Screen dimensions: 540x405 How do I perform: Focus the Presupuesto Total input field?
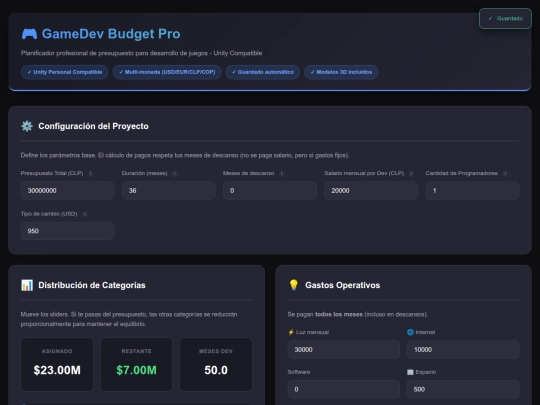(x=68, y=190)
